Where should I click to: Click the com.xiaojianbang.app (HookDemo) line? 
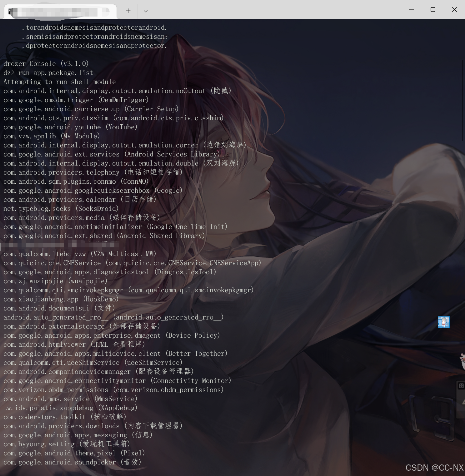coord(61,299)
